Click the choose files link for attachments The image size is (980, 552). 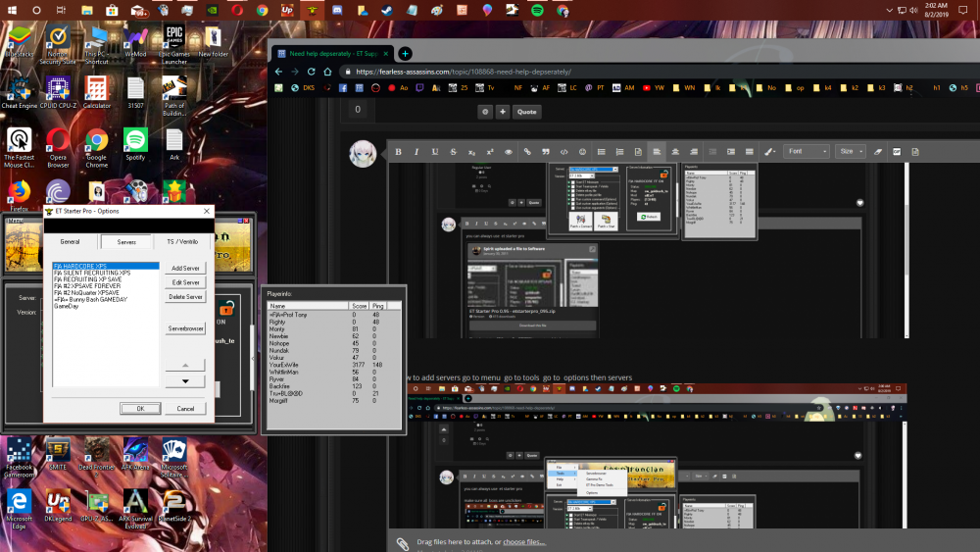point(523,542)
